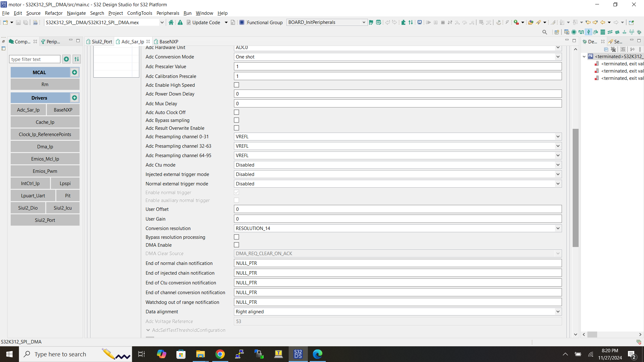Click the Resume debug toolbar icon
The image size is (644, 362).
[428, 22]
